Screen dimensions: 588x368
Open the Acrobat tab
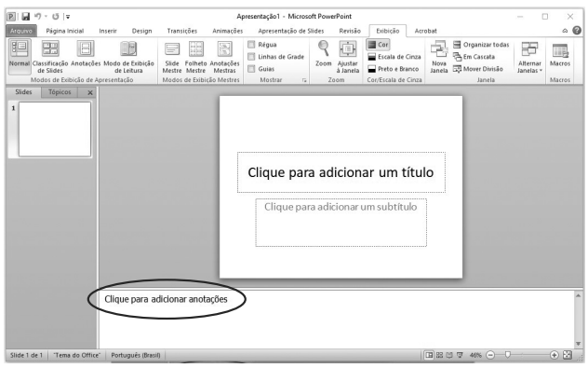pos(425,31)
